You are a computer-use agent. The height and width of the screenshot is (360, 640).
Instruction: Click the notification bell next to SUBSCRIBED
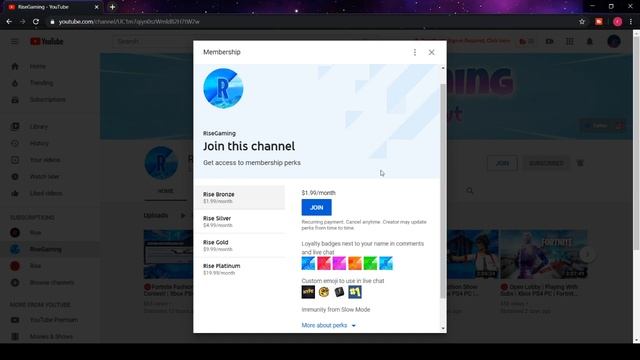click(x=580, y=163)
